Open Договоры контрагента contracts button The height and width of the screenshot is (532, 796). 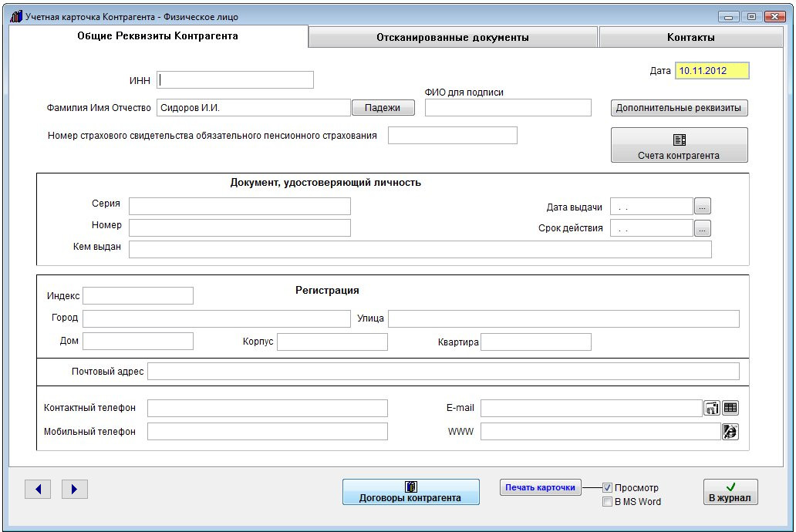[x=410, y=492]
